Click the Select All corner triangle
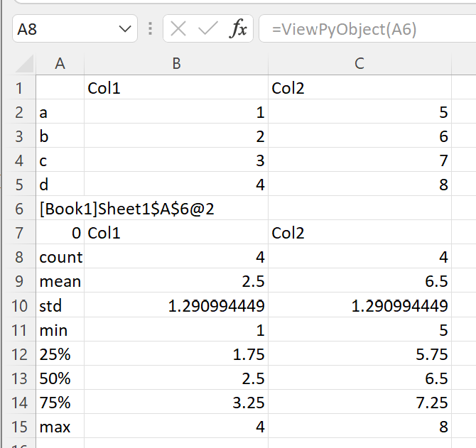The image size is (476, 448). pyautogui.click(x=24, y=64)
